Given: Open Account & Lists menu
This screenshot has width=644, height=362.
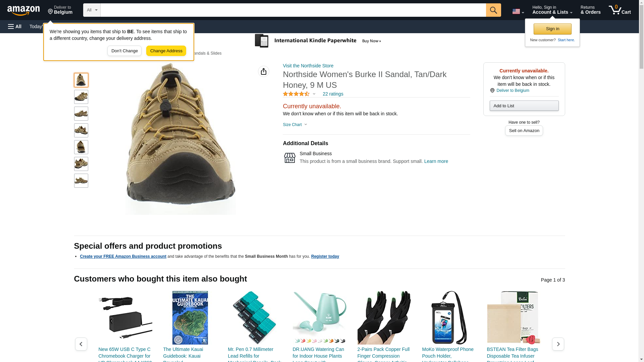Looking at the screenshot, I should pos(552,10).
